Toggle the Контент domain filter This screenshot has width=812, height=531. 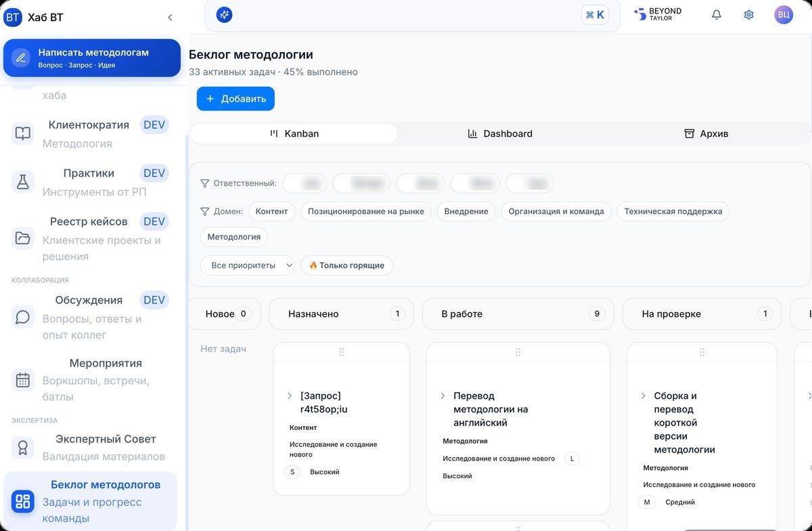272,211
